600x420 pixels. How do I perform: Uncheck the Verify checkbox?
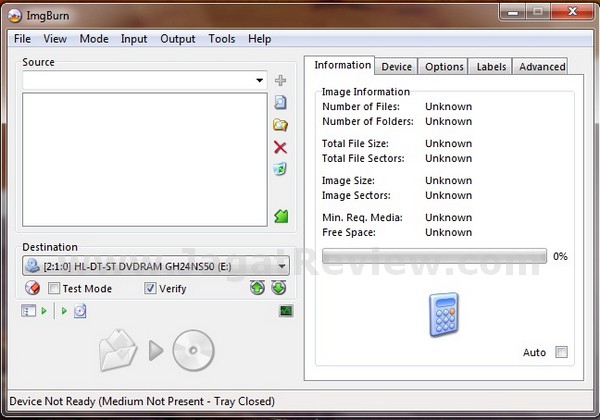pos(150,289)
